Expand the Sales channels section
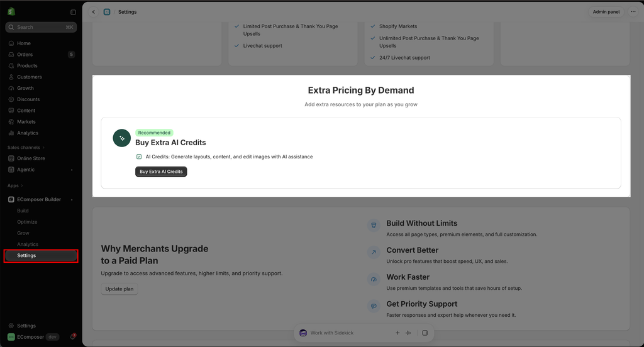Screen dimensions: 644x347 point(26,148)
